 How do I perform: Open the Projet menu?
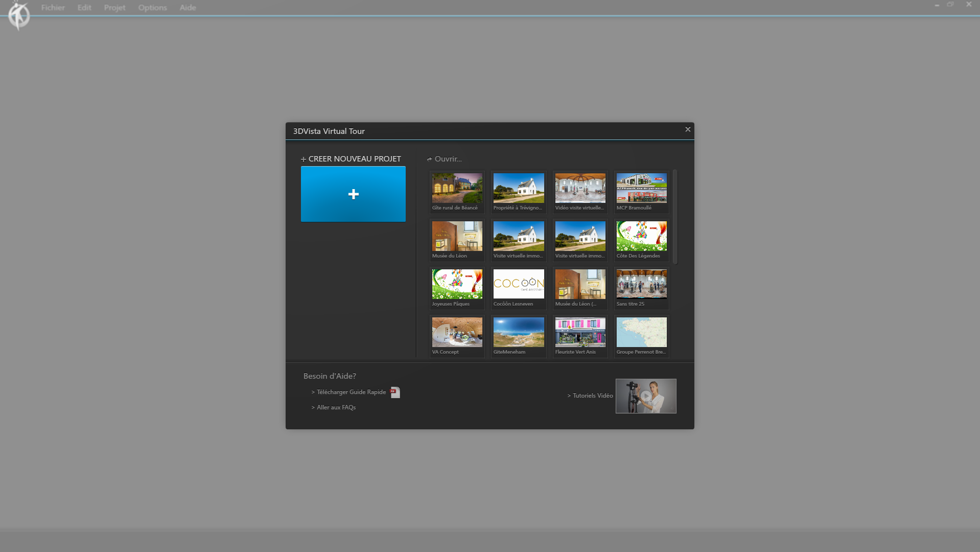pos(114,8)
